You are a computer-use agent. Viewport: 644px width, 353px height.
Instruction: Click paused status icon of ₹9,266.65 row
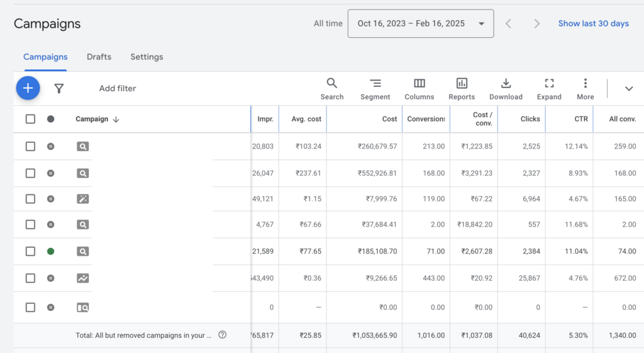pyautogui.click(x=50, y=277)
